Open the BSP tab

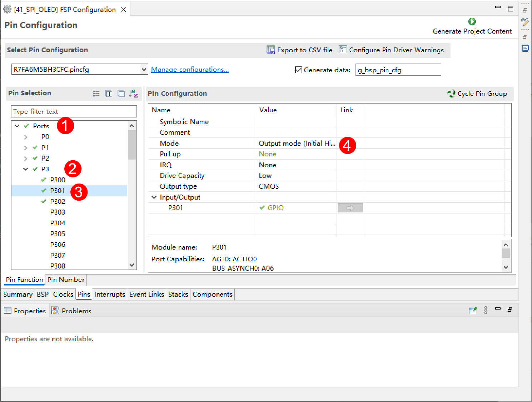pos(43,294)
